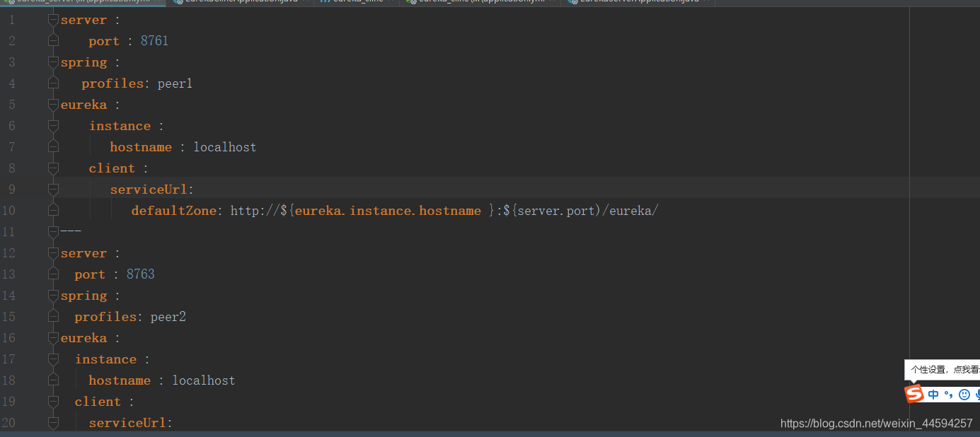The height and width of the screenshot is (437, 980).
Task: Click the serviceUrl key on line 9
Action: click(x=149, y=190)
